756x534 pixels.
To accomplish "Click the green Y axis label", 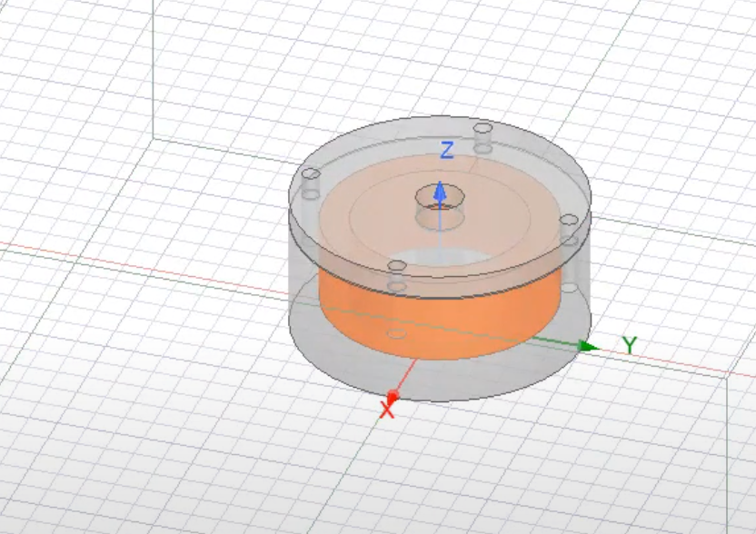I will pos(630,345).
